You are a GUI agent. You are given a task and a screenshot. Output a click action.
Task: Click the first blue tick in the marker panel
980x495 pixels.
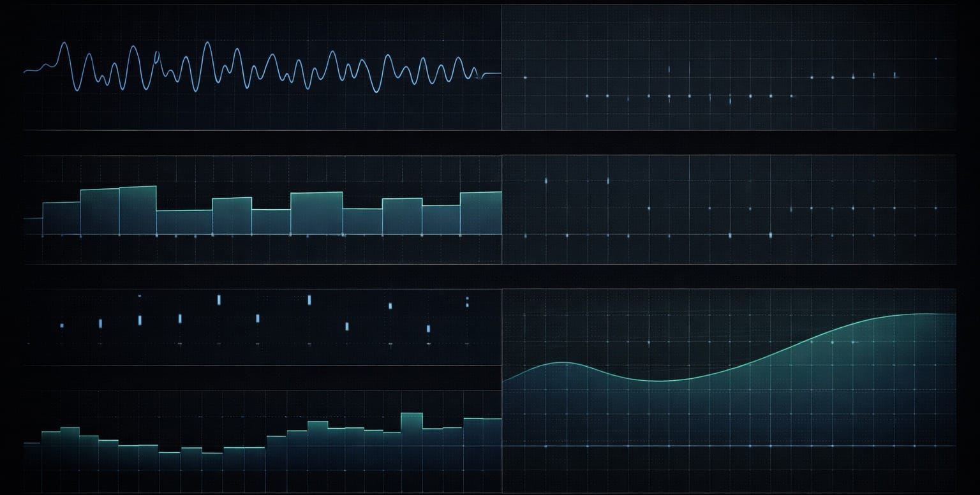coord(62,325)
